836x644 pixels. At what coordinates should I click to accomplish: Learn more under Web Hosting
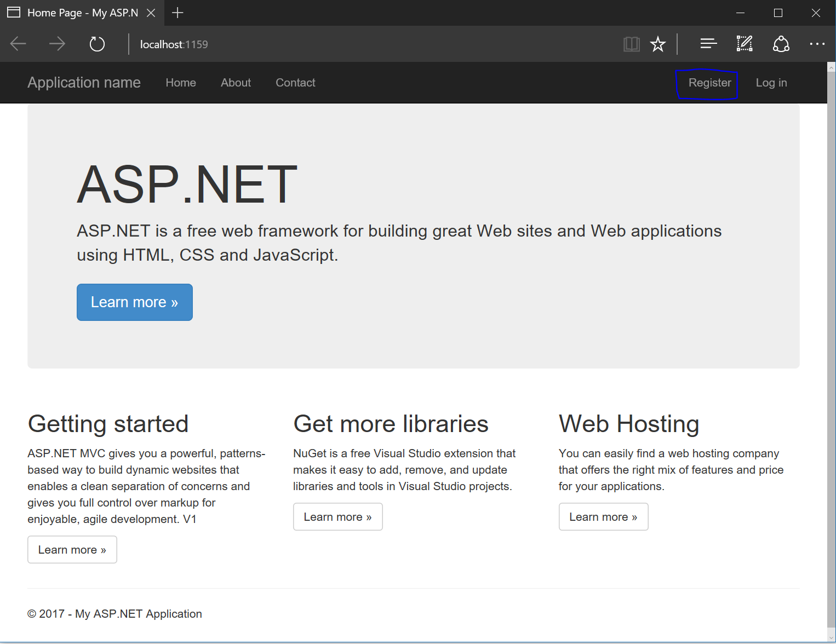click(604, 517)
